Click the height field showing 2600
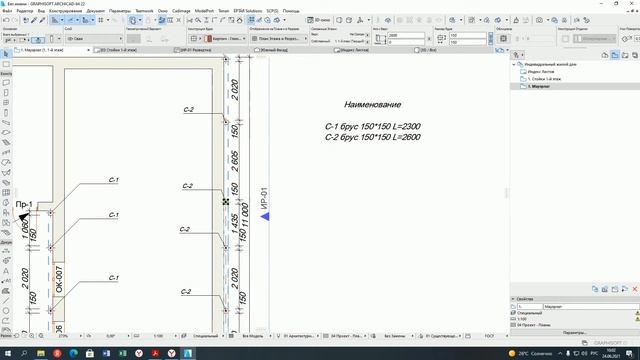This screenshot has height=360, width=640. 406,36
